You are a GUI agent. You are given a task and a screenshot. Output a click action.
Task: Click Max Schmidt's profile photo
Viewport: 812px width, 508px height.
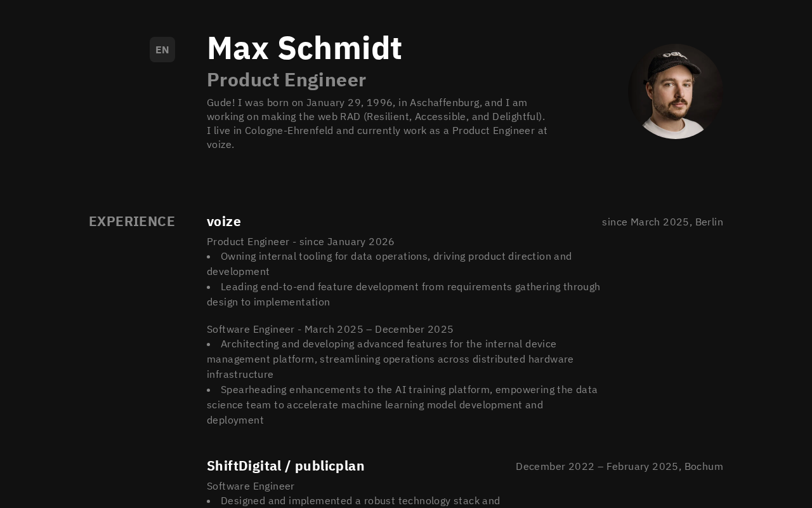675,91
